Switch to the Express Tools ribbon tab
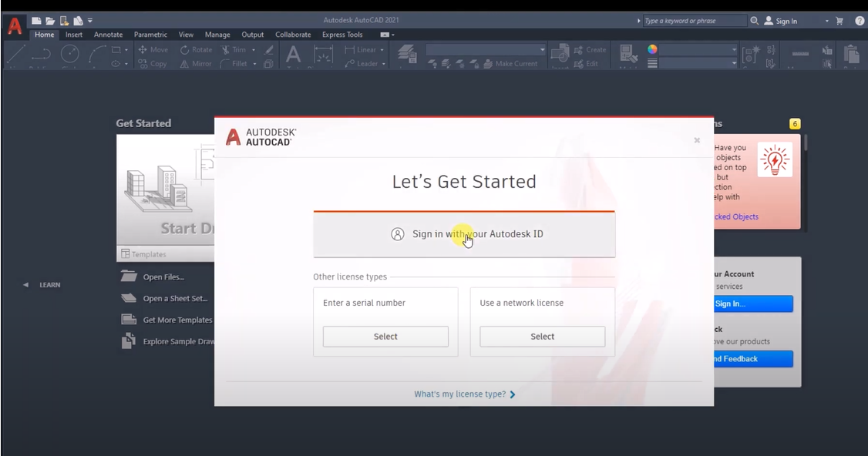Image resolution: width=868 pixels, height=456 pixels. (x=342, y=35)
